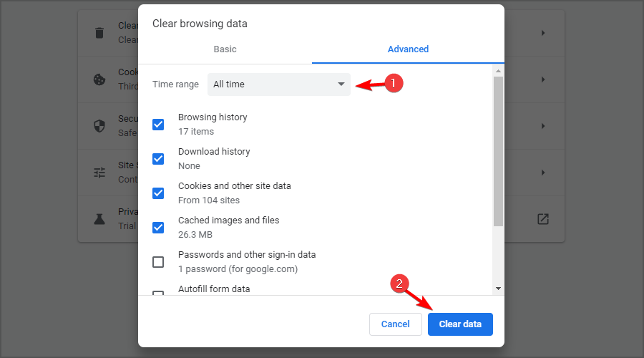The image size is (644, 358).
Task: Open the Time range dropdown
Action: 279,84
